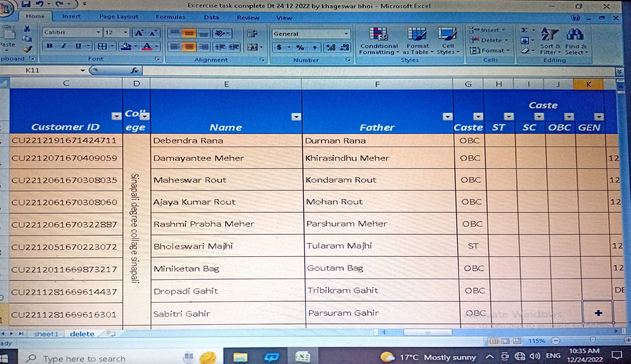Toggle italic formatting
Screen dimensions: 631x364
coord(64,46)
